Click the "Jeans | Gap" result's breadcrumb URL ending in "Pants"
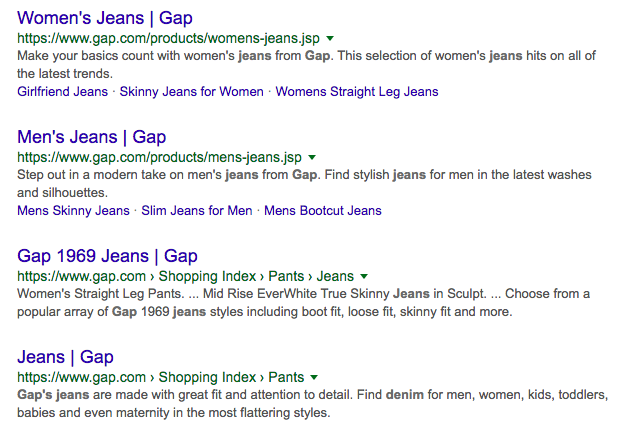 (161, 377)
